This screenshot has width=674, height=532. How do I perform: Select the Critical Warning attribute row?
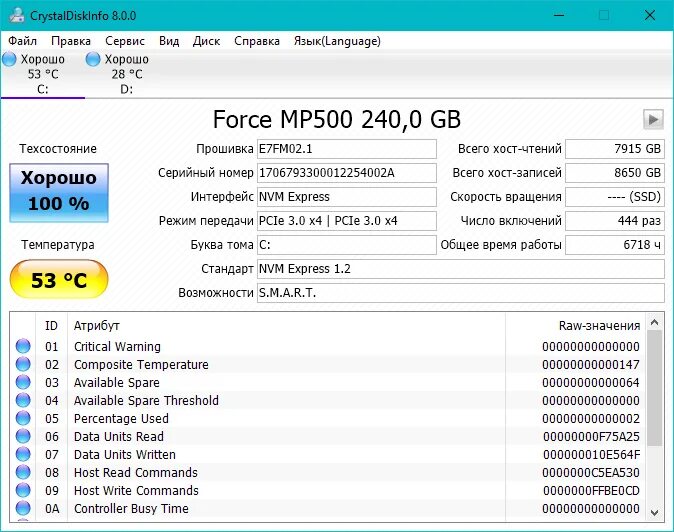coord(328,346)
